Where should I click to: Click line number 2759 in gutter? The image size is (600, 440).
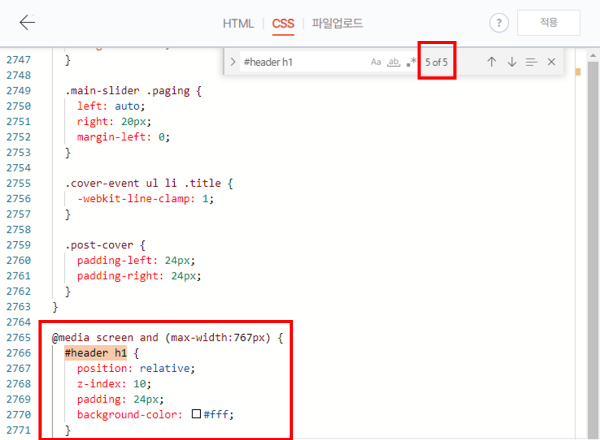[x=18, y=245]
